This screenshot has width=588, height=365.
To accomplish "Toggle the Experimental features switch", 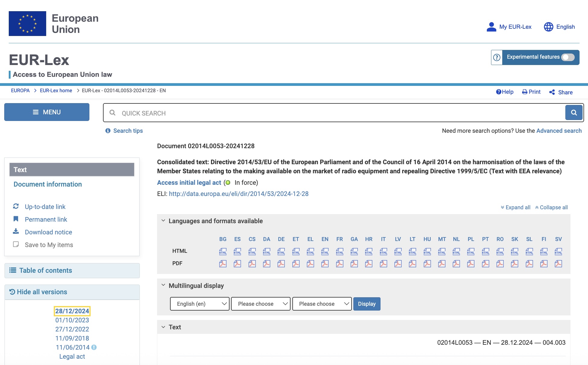I will click(568, 57).
